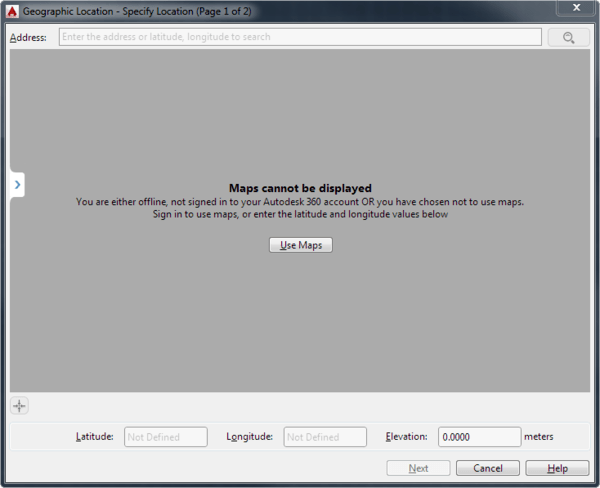Click the 'Maps cannot be displayed' heading

coord(300,188)
